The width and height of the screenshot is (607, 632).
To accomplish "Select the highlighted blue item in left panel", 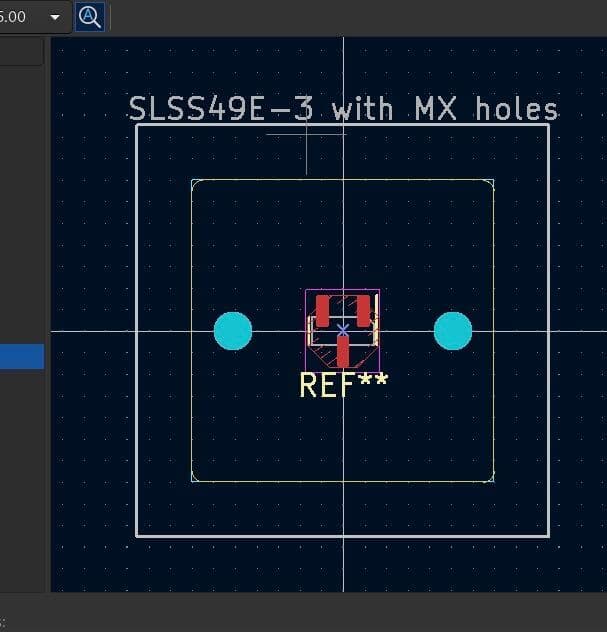I will pyautogui.click(x=21, y=356).
